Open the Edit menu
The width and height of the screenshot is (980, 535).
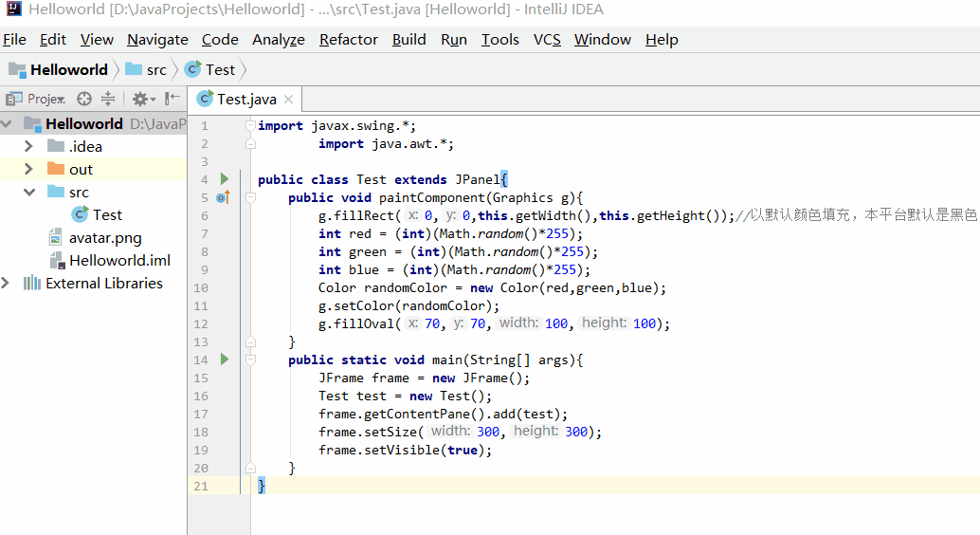pos(52,40)
